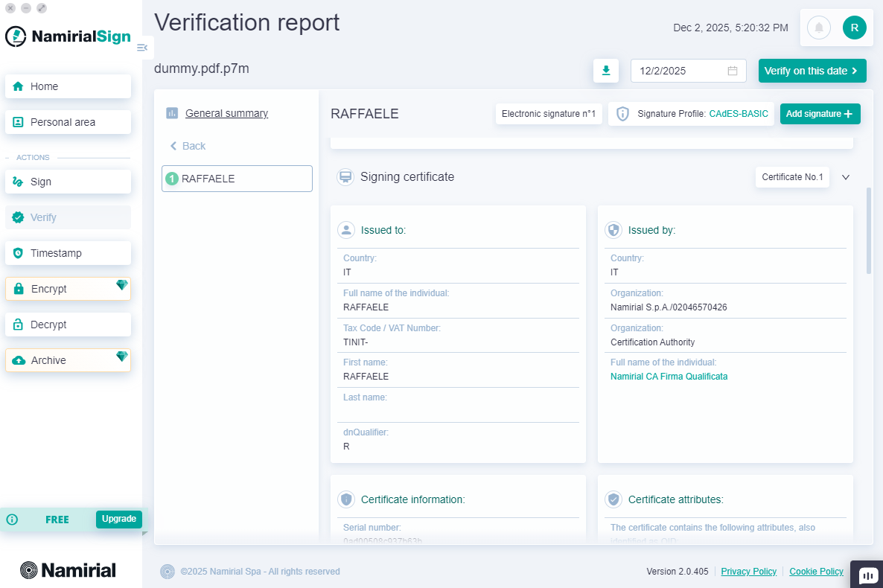883x588 pixels.
Task: Open the Privacy Policy link
Action: [748, 572]
